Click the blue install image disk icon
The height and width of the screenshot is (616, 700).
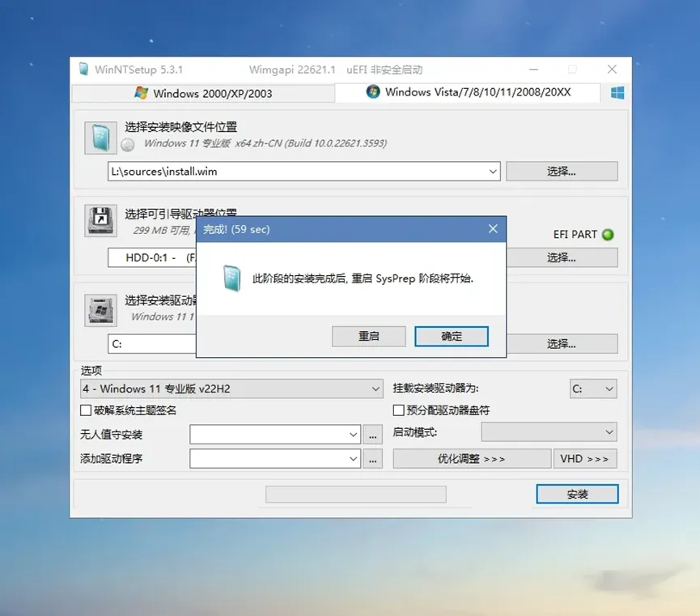coord(100,136)
